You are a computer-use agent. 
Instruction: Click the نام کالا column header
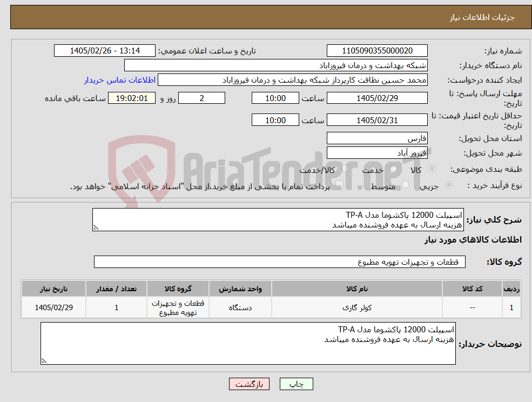357,289
